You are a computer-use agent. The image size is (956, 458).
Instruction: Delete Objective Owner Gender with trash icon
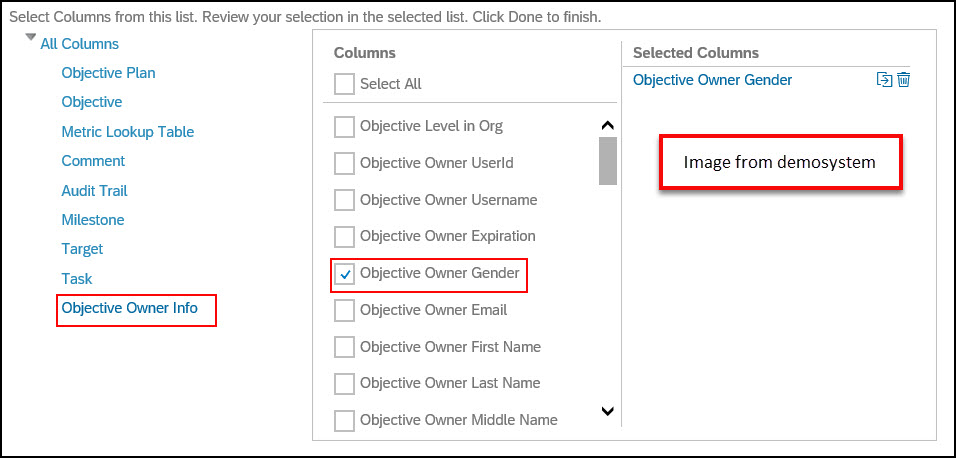point(904,80)
